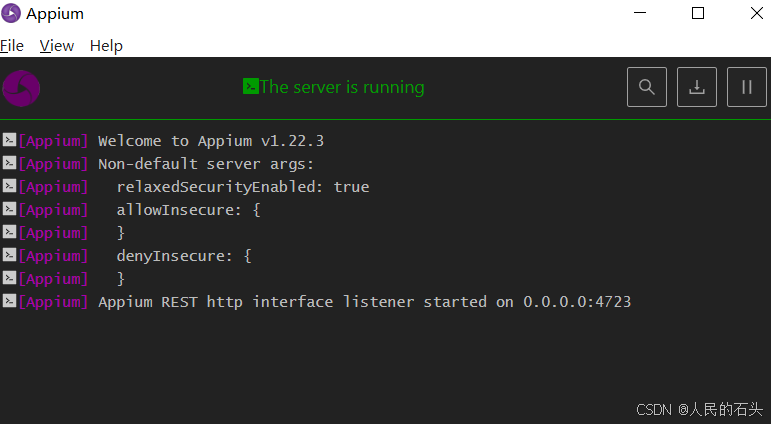Image resolution: width=771 pixels, height=424 pixels.
Task: Maximize the Appium window
Action: pyautogui.click(x=698, y=13)
